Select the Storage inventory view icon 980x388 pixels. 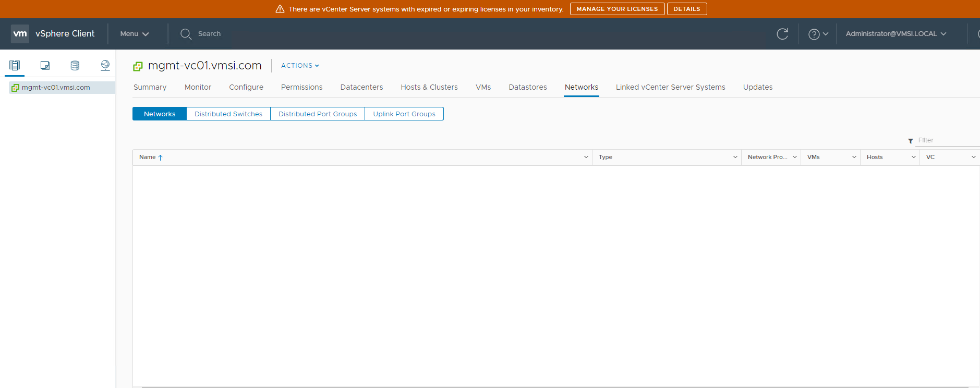pyautogui.click(x=75, y=65)
